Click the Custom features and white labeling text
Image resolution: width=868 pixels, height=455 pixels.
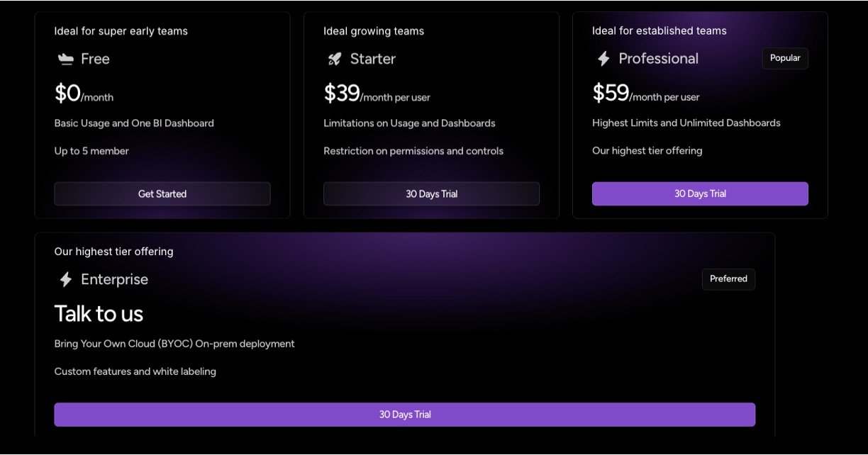point(135,371)
